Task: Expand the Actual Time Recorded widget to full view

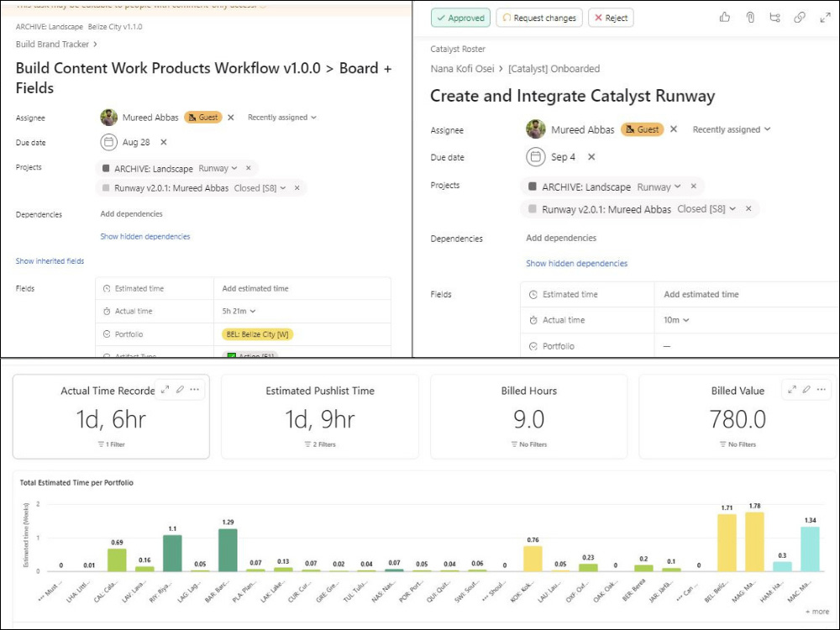Action: point(165,390)
